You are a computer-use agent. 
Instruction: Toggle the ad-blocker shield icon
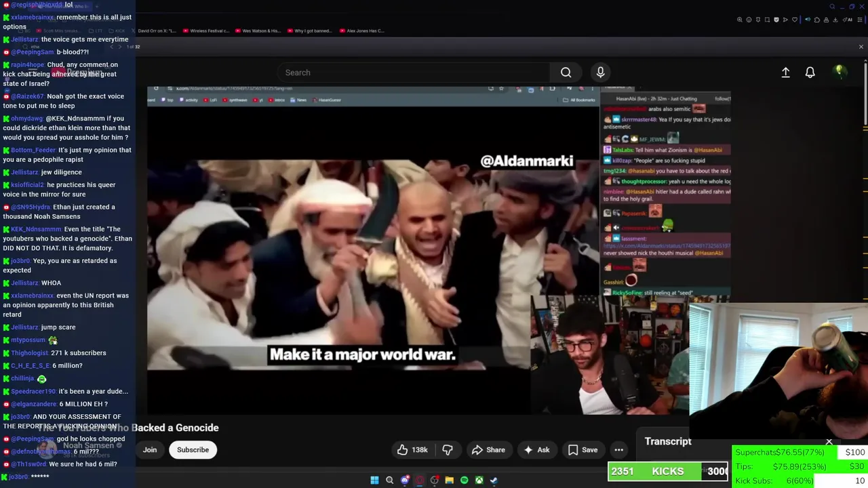[776, 20]
